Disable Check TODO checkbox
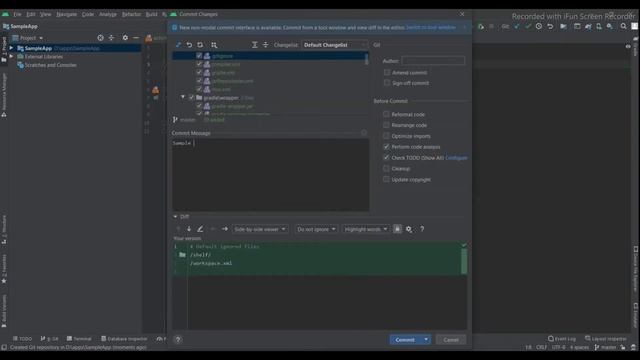Image resolution: width=640 pixels, height=360 pixels. (x=386, y=158)
